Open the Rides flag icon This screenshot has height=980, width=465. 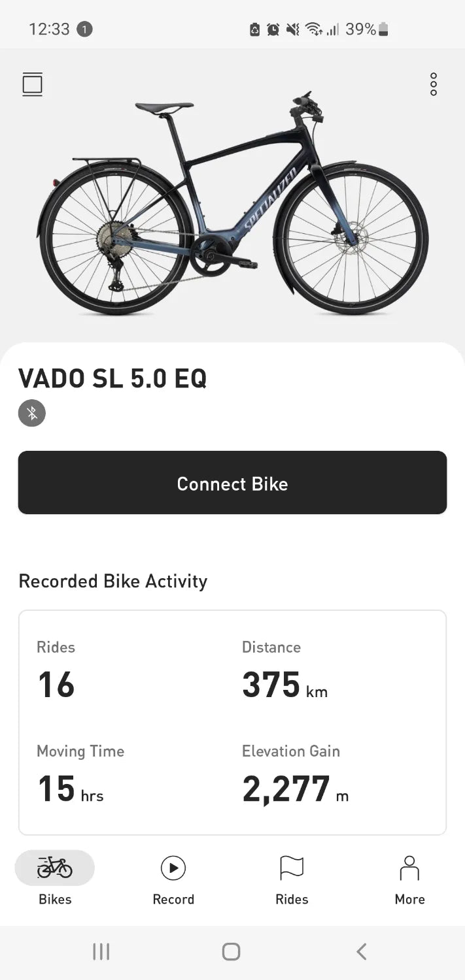(291, 868)
